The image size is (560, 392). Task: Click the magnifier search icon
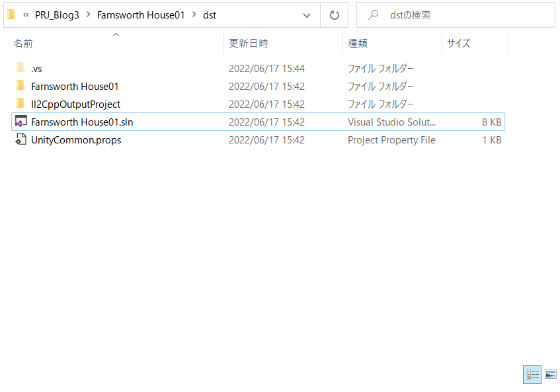(373, 15)
